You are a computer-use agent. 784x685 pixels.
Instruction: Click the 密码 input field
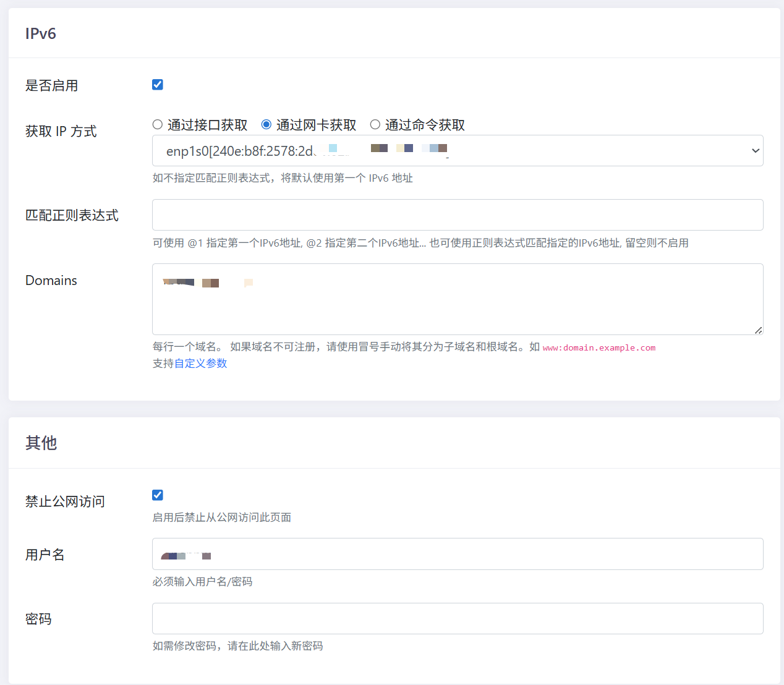click(458, 618)
